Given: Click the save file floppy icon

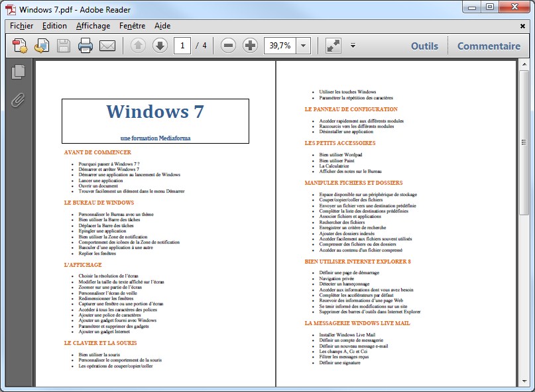Looking at the screenshot, I should pos(64,46).
